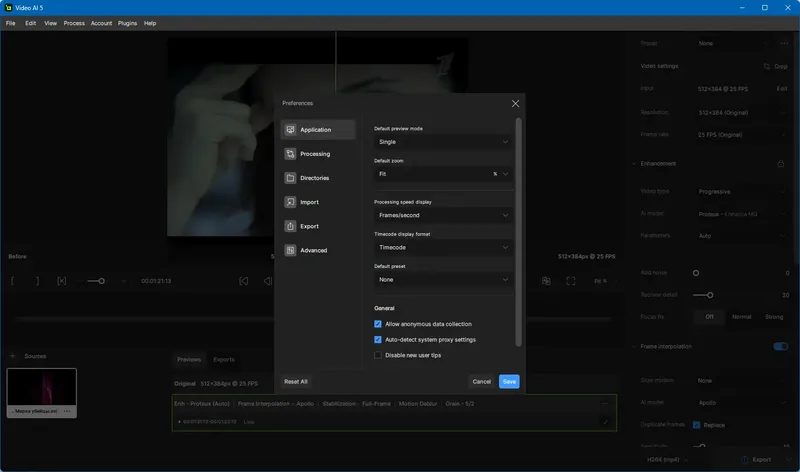
Task: Open the Video type Progressive dropdown
Action: [x=742, y=192]
